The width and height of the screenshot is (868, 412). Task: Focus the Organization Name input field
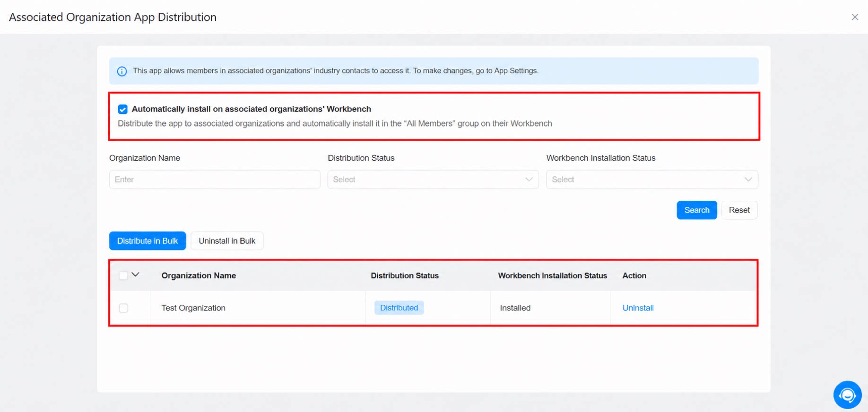pyautogui.click(x=215, y=180)
